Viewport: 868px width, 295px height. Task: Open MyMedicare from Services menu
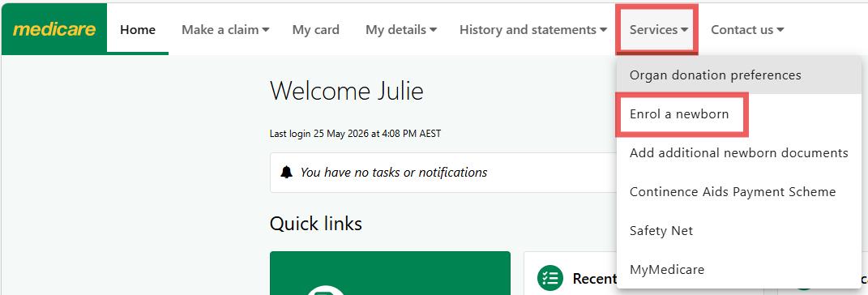coord(738,270)
